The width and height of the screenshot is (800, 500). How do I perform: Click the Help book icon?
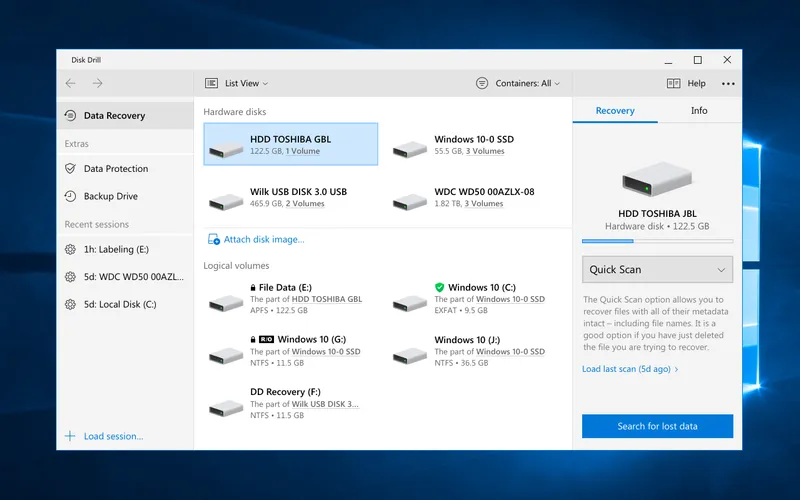coord(673,83)
